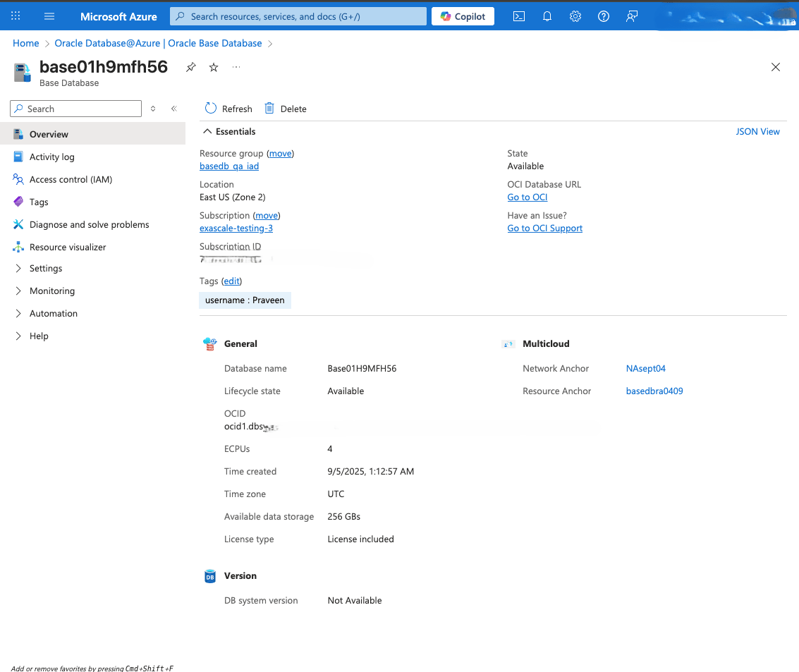Click the resource search input field

coord(296,16)
